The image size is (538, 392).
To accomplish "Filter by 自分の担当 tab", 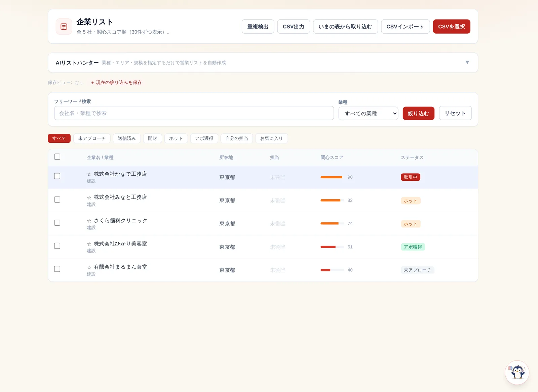I will click(x=236, y=138).
